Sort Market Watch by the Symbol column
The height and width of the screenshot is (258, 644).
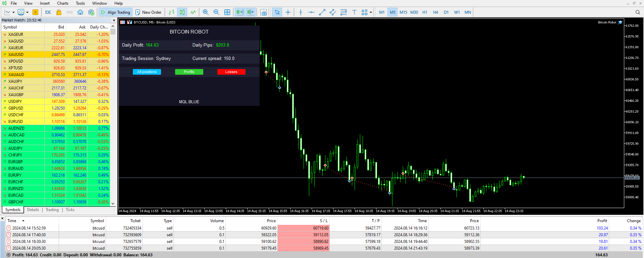23,27
